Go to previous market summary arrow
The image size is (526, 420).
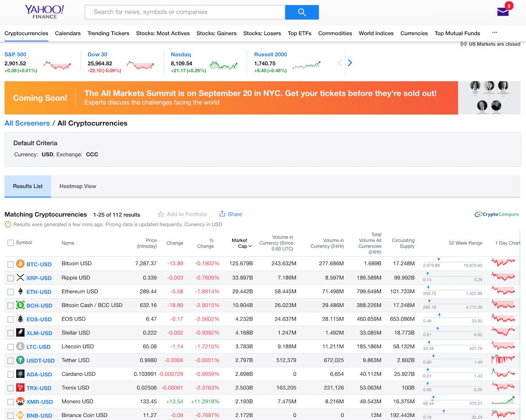tap(340, 63)
